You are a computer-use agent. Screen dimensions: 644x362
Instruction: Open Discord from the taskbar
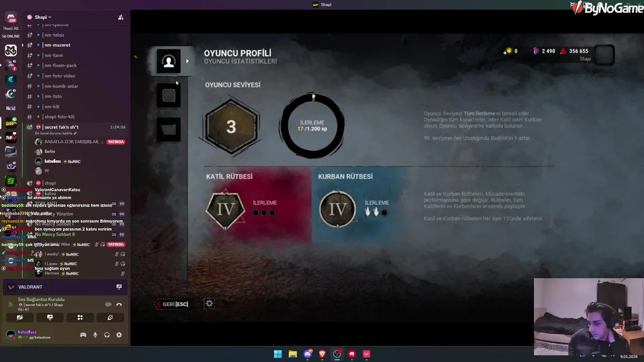coord(307,354)
